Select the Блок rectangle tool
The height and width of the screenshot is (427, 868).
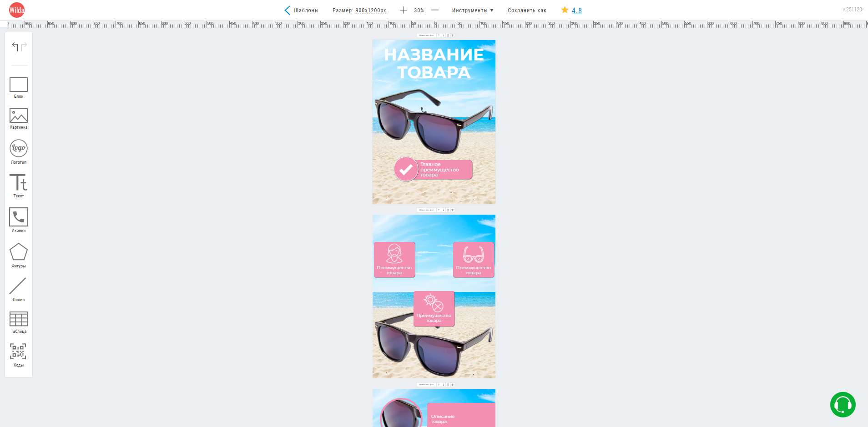pos(19,88)
